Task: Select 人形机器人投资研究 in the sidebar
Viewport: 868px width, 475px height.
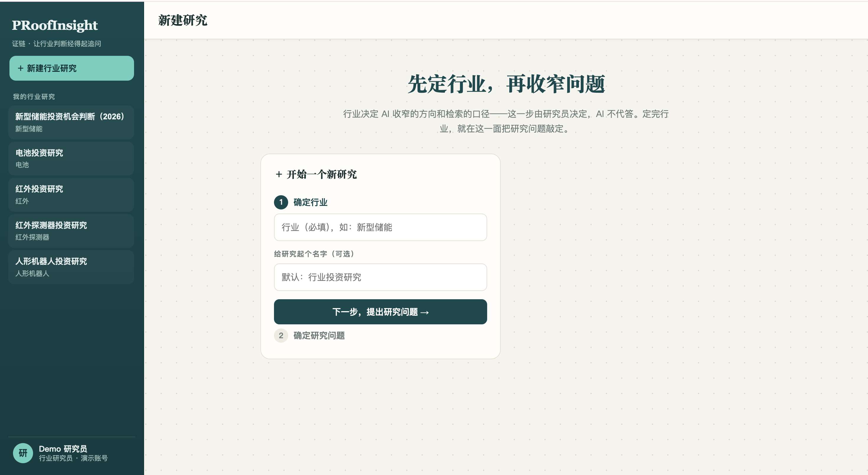Action: tap(71, 267)
